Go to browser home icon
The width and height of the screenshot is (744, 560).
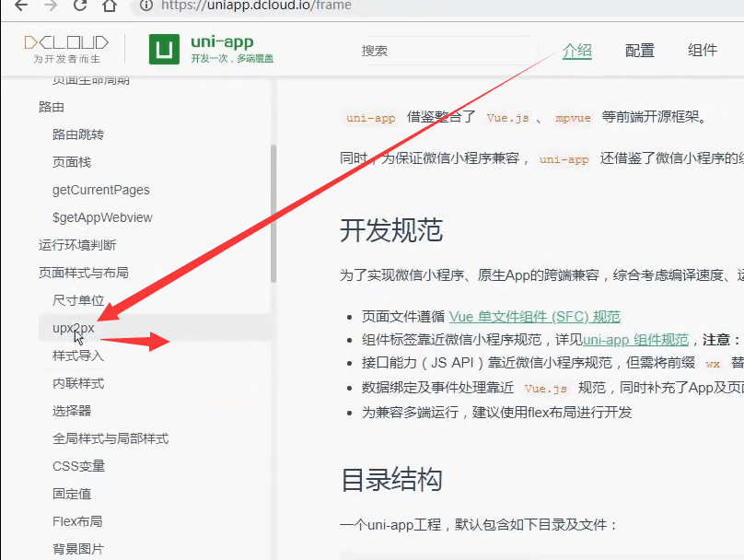coord(110,6)
